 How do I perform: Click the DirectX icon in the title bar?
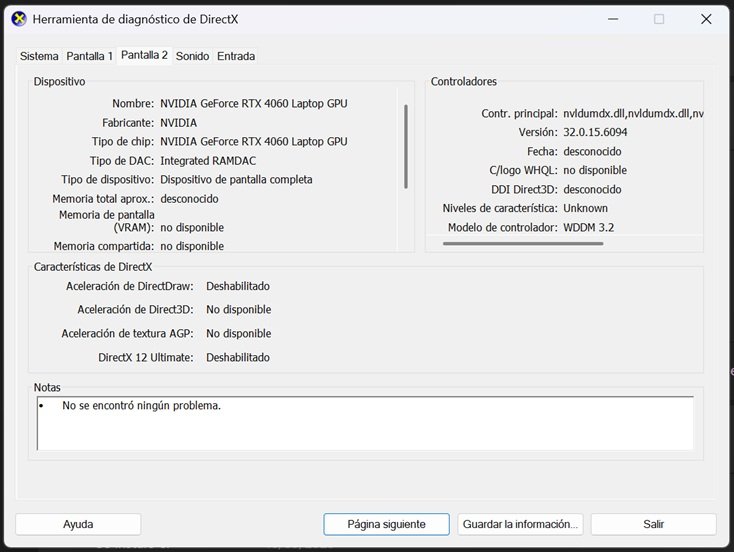(18, 19)
